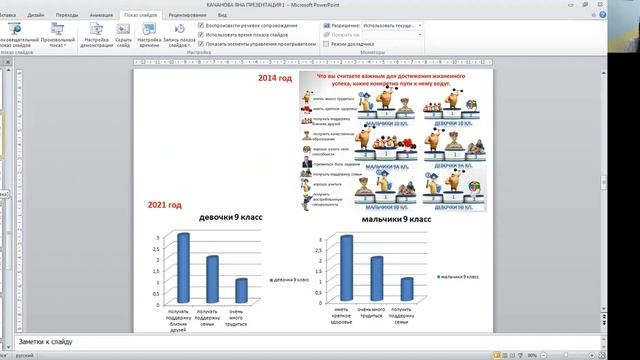Click the zoom slider handle
Screen dimensions: 640x360
565,356
